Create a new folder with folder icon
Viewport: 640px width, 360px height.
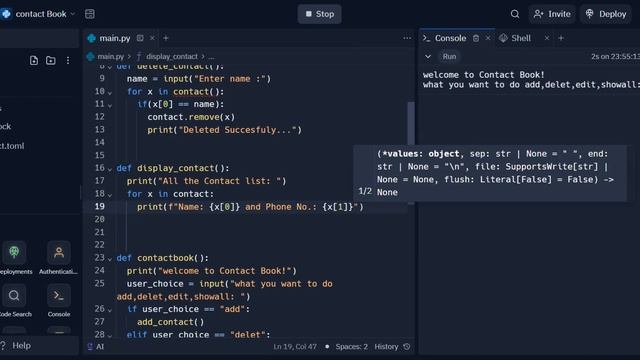[x=51, y=60]
